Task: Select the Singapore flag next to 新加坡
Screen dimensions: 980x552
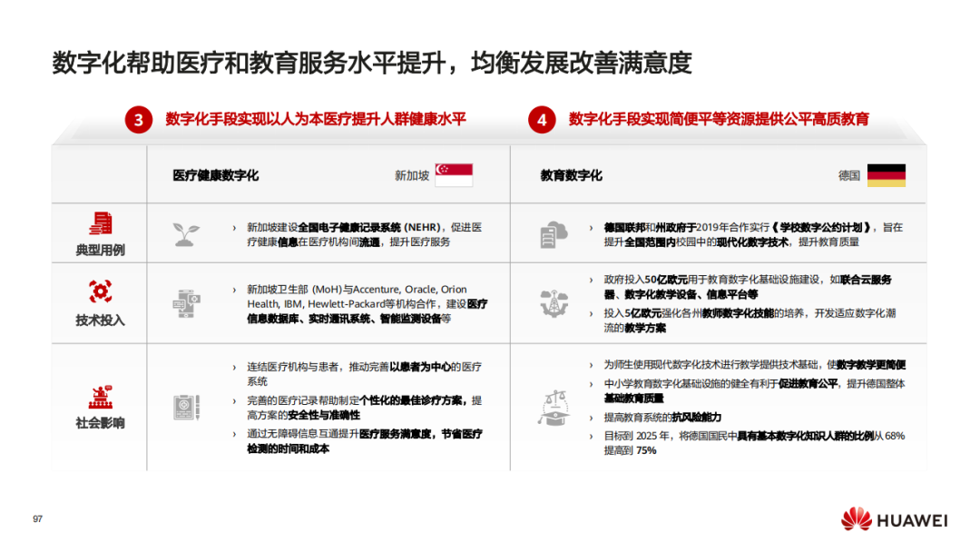Action: pyautogui.click(x=453, y=173)
